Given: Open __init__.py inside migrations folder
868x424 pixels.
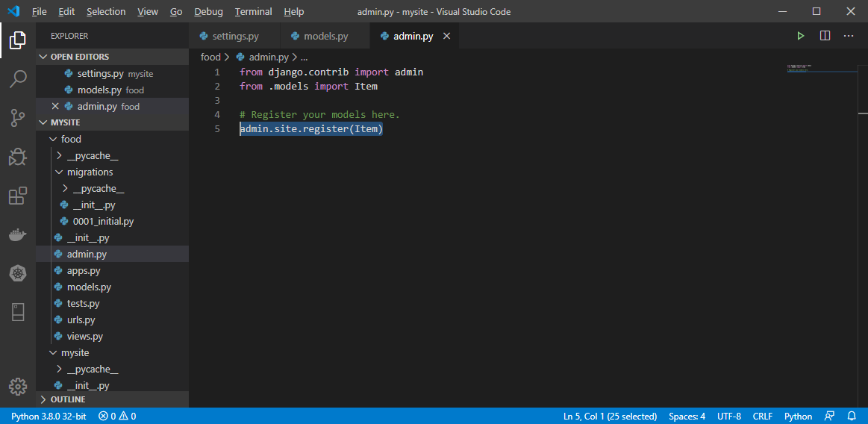Looking at the screenshot, I should click(113, 205).
